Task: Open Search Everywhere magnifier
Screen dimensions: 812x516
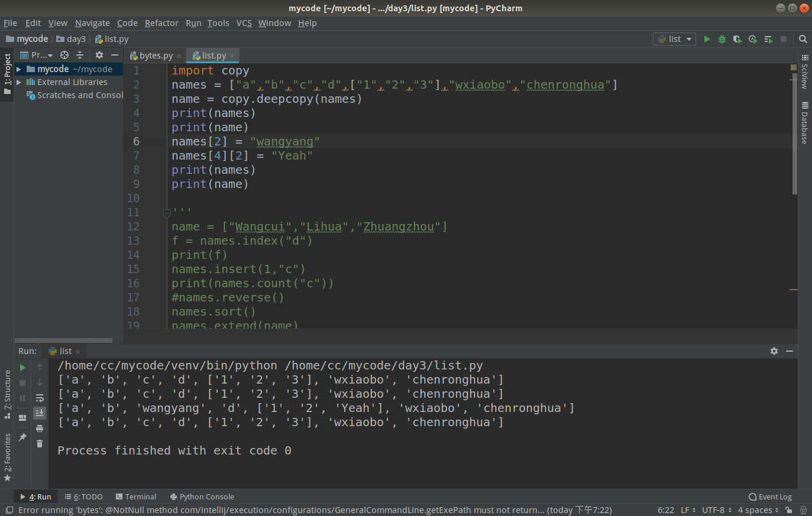Action: 803,39
